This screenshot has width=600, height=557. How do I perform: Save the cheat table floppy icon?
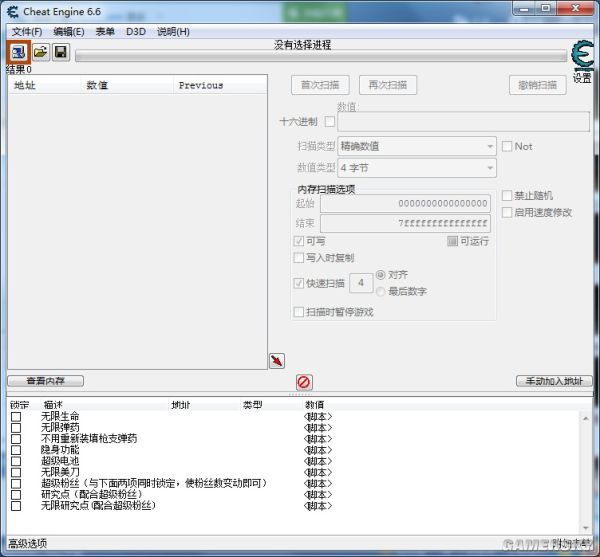tap(60, 52)
